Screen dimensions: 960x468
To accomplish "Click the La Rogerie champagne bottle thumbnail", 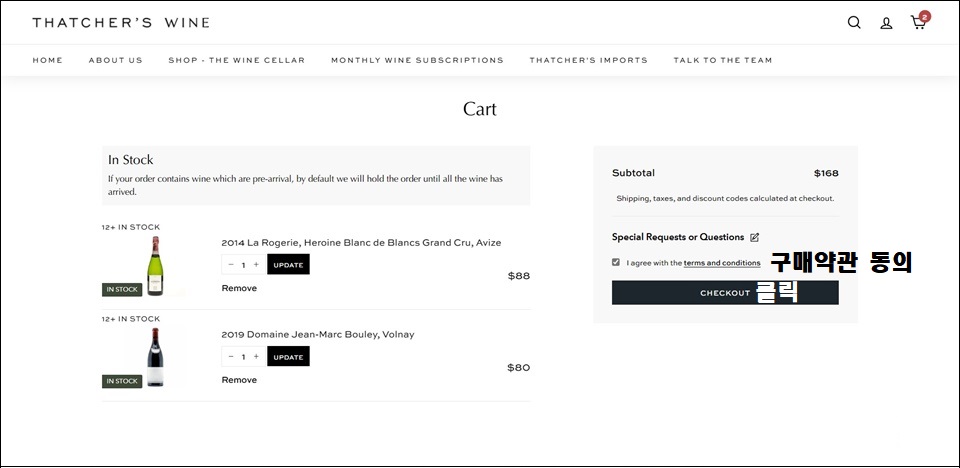I will pos(155,266).
